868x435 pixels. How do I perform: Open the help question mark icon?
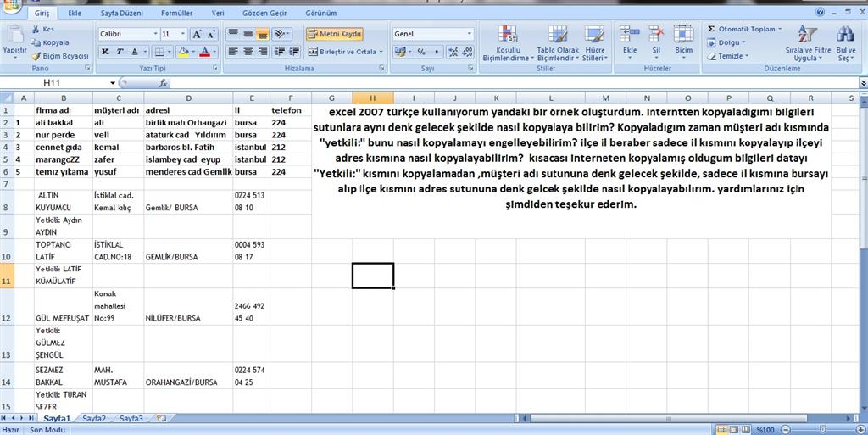point(820,12)
